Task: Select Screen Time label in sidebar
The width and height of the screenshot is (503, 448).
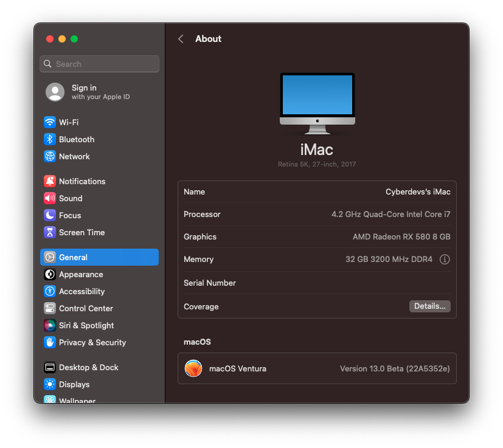Action: pyautogui.click(x=82, y=232)
